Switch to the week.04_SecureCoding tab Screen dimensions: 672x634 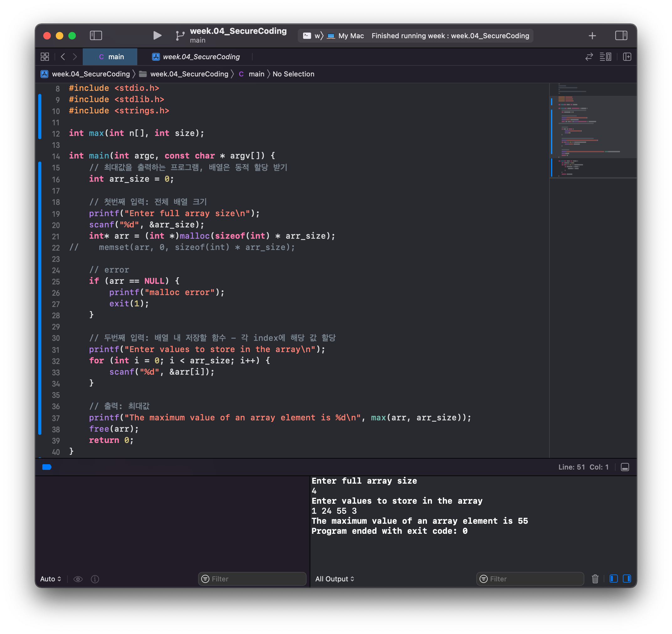[x=201, y=57]
